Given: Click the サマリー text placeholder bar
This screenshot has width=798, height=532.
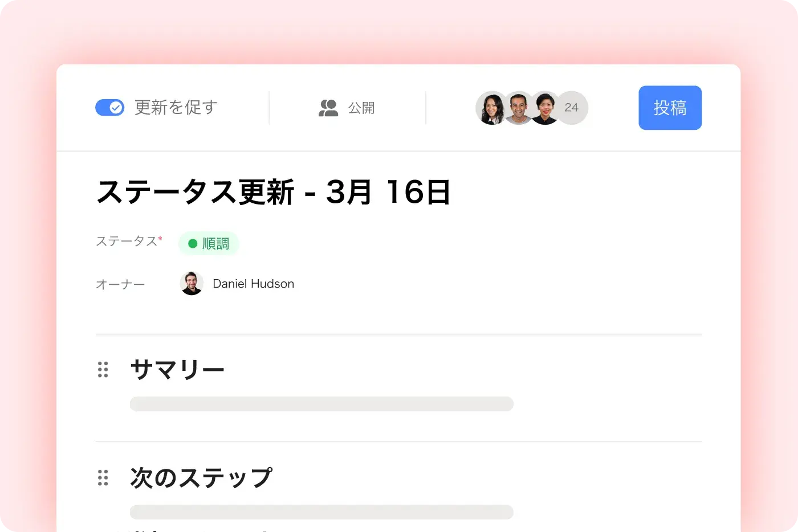Looking at the screenshot, I should (x=321, y=404).
